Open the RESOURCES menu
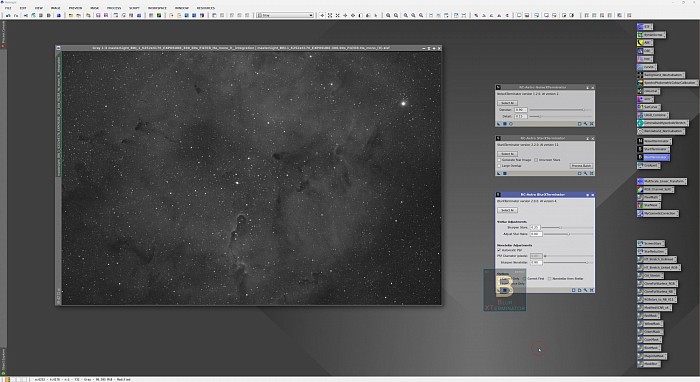The height and width of the screenshot is (382, 700). 205,8
